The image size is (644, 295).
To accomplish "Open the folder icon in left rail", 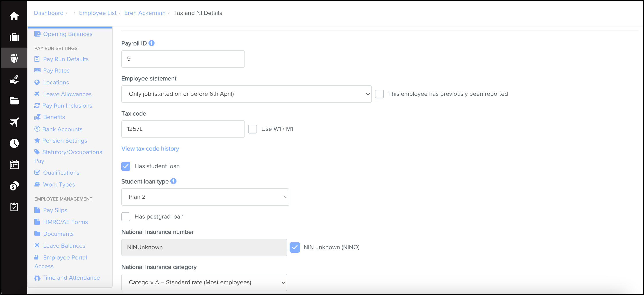I will click(x=14, y=101).
